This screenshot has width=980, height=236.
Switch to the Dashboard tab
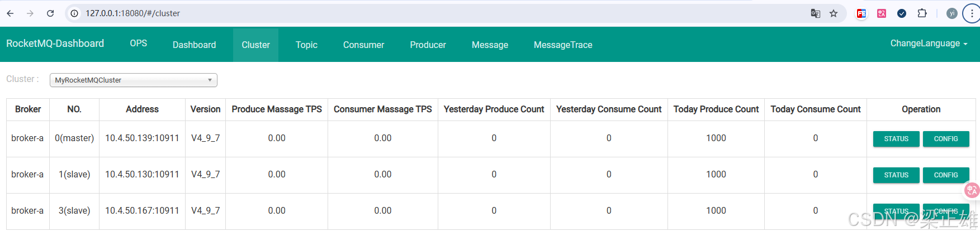click(194, 45)
